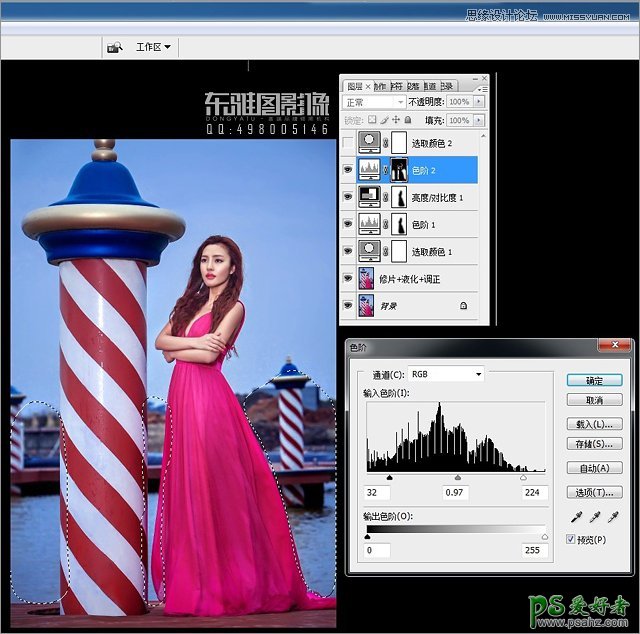This screenshot has height=634, width=640.
Task: Click the 选取颜色 1 adjustment layer icon
Action: (x=372, y=250)
